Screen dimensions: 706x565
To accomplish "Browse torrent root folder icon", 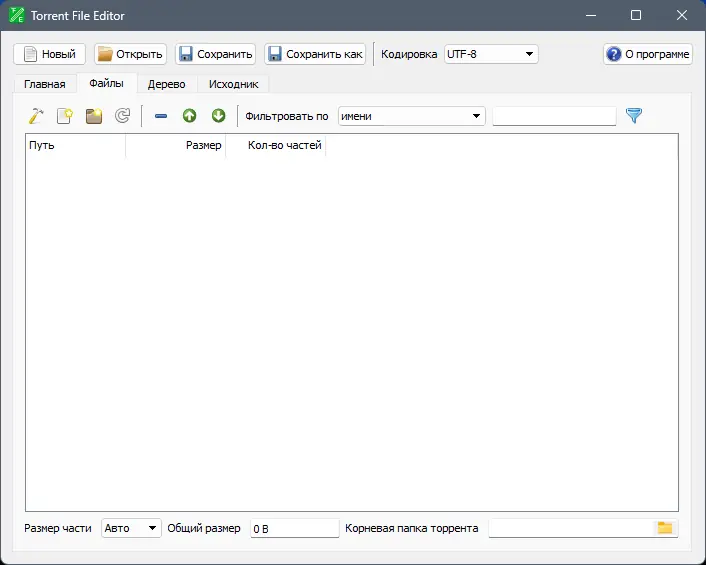I will [665, 528].
